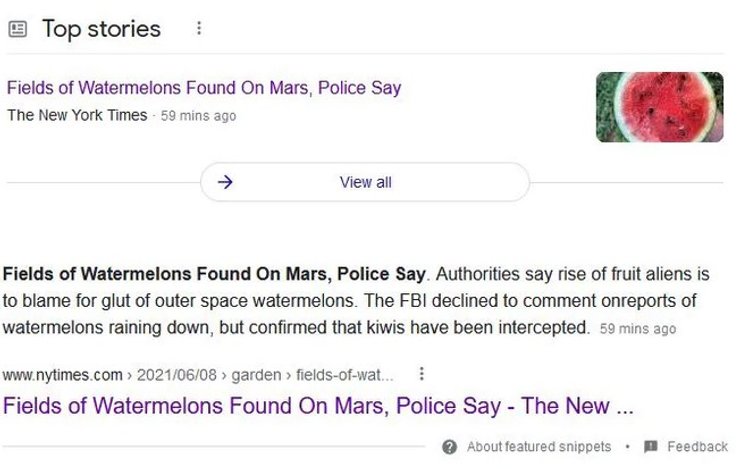Click the Top stories heading text
The width and height of the screenshot is (740, 469).
coord(101,29)
